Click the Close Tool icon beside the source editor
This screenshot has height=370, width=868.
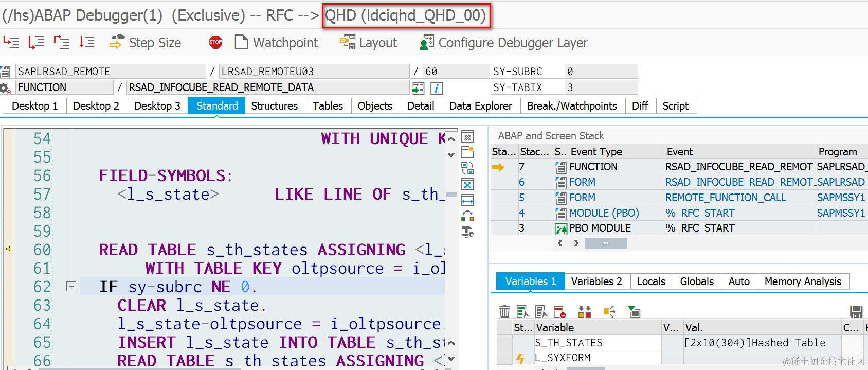click(467, 137)
